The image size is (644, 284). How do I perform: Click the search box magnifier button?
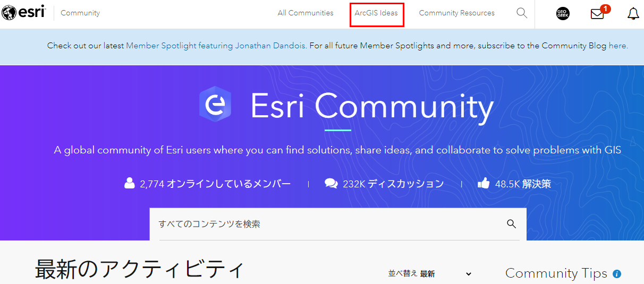click(512, 224)
